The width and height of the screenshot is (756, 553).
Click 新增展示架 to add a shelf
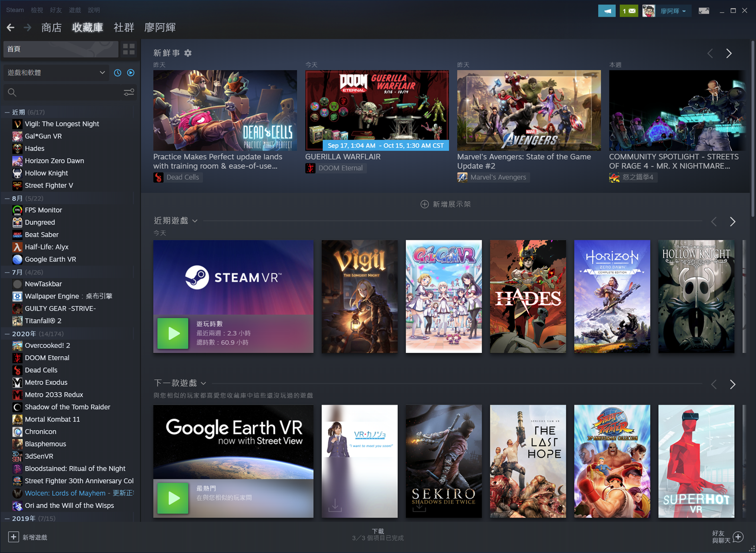click(x=446, y=204)
